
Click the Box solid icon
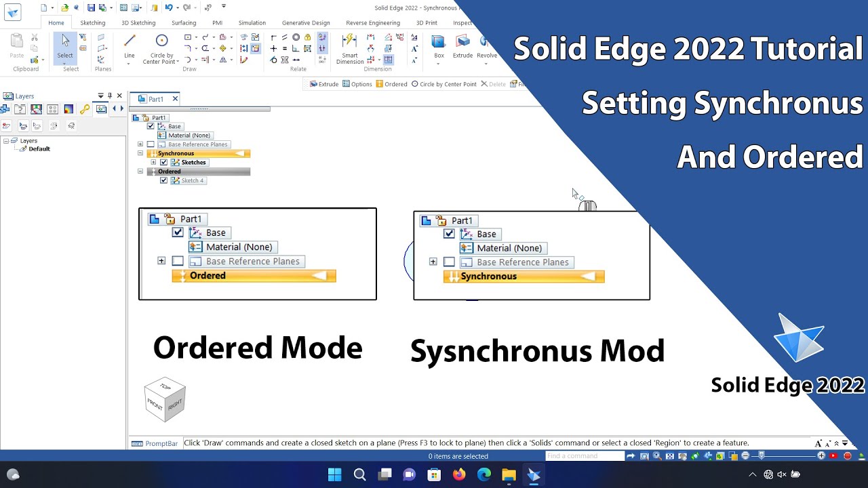(439, 42)
